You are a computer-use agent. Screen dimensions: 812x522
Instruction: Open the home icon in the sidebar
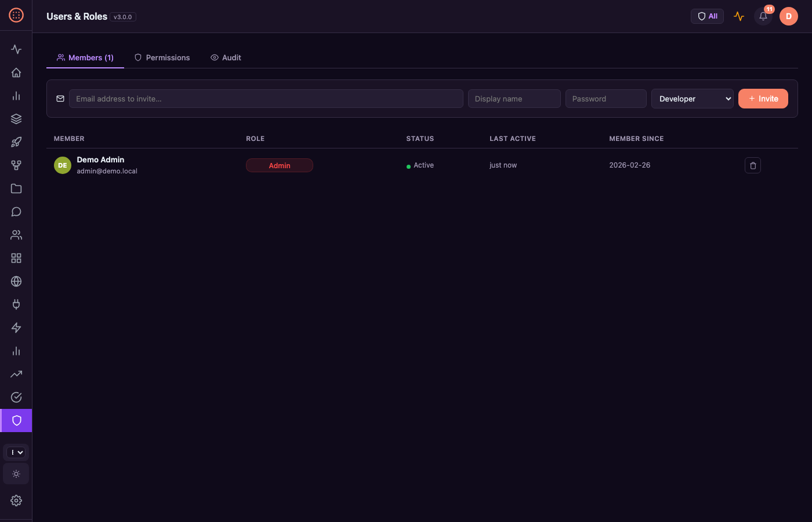click(x=16, y=72)
